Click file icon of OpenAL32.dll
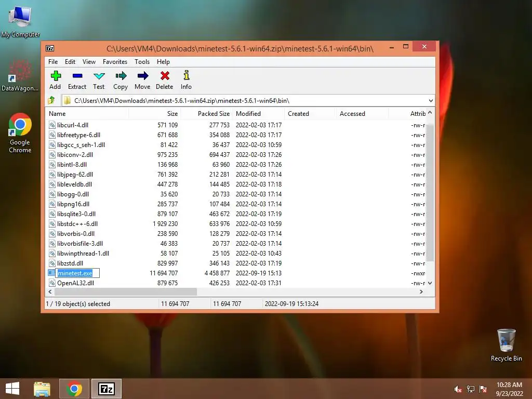 click(x=52, y=283)
